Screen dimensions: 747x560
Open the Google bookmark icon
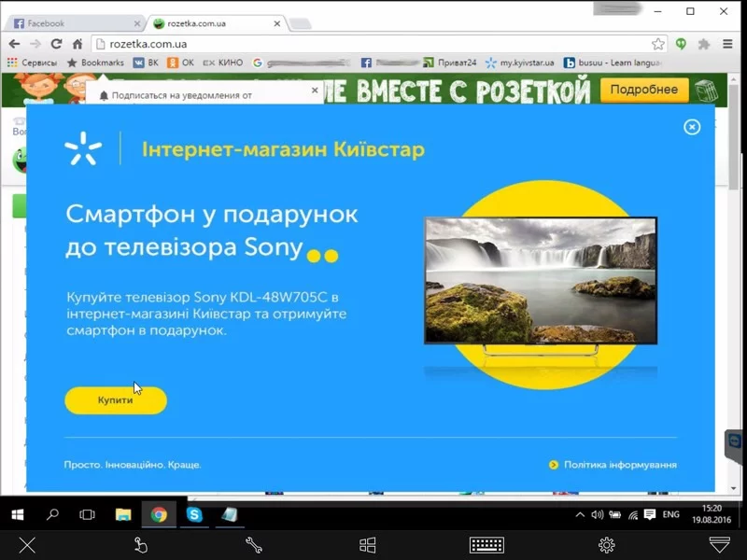click(x=258, y=63)
